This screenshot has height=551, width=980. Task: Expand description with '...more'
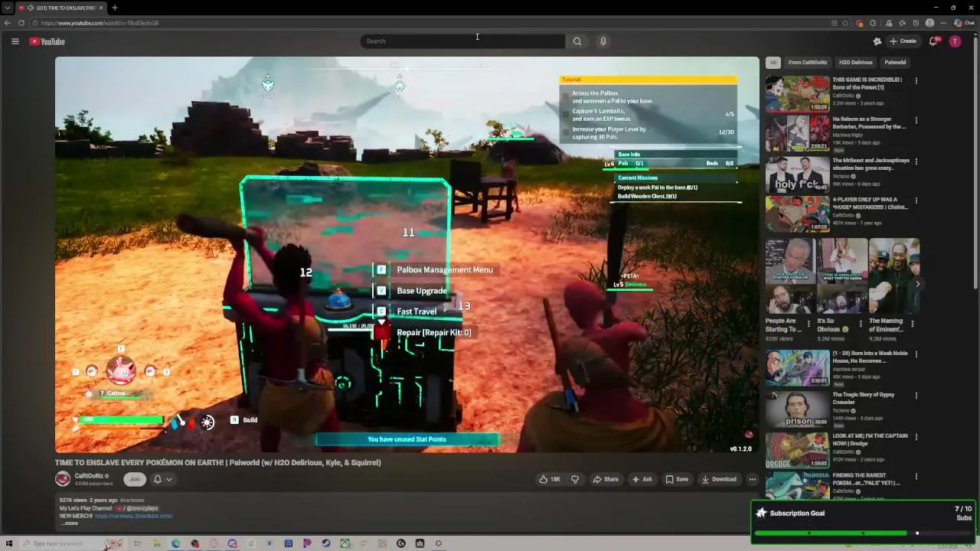pyautogui.click(x=70, y=523)
